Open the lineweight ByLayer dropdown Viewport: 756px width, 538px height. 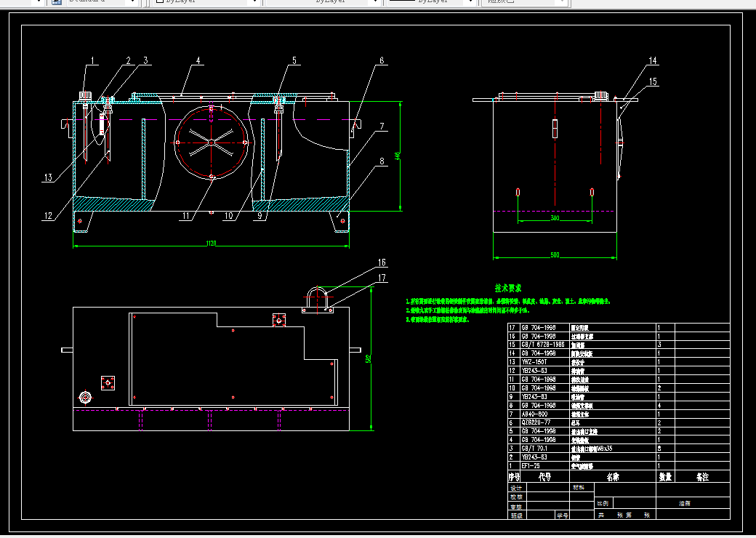click(432, 2)
